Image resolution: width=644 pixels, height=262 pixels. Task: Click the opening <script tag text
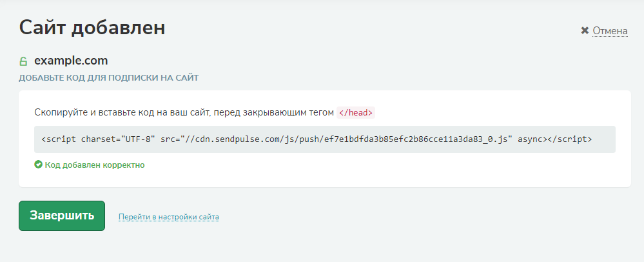coord(59,139)
